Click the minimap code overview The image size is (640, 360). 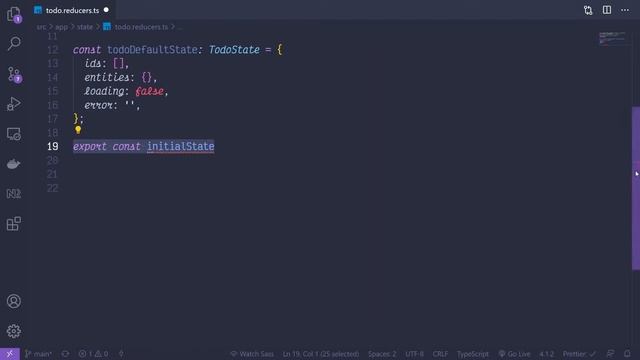tap(611, 38)
